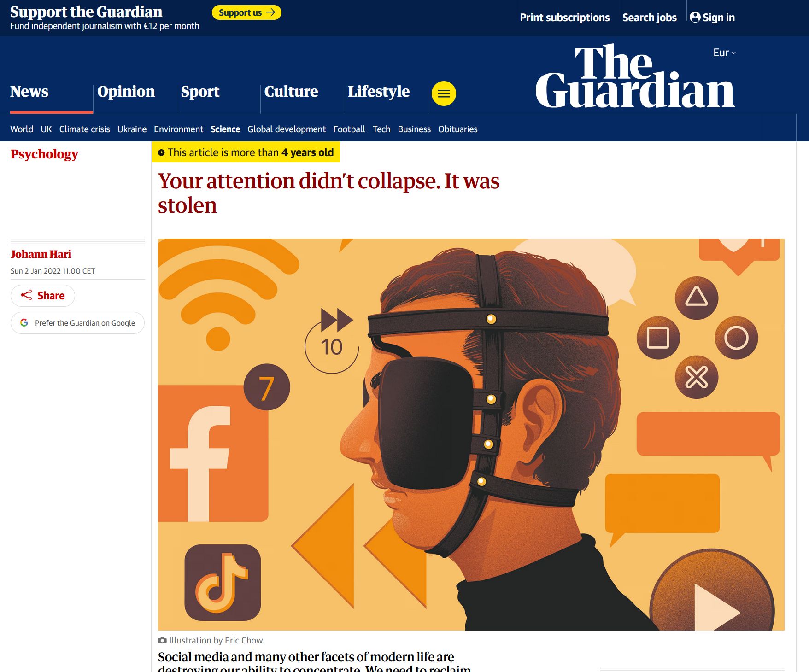Click Prefer the Guardian on Google button
Viewport: 809px width, 672px height.
coord(77,323)
